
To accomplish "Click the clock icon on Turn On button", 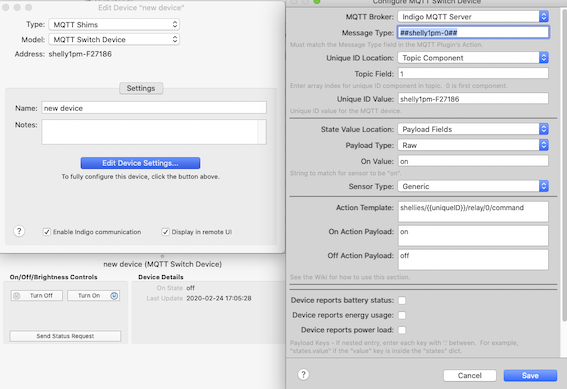I will point(114,296).
